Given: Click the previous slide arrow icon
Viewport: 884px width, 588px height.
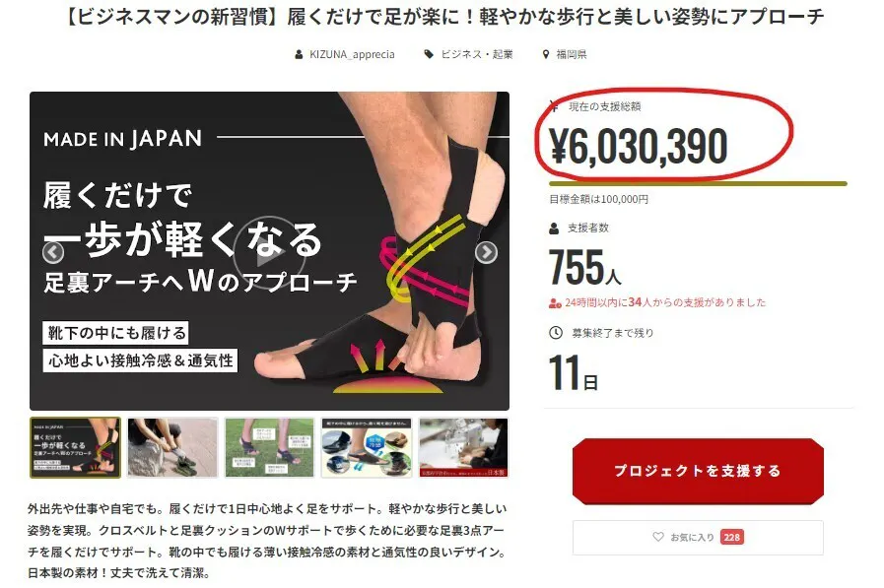Looking at the screenshot, I should (53, 252).
